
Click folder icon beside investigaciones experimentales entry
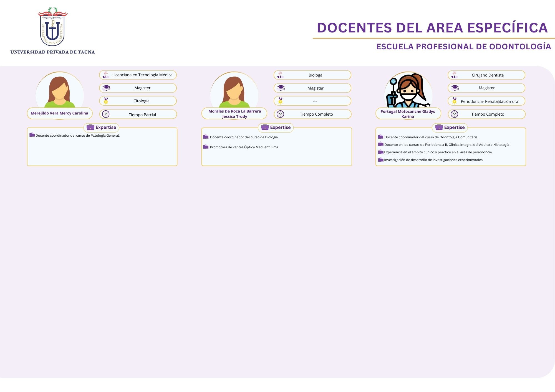tap(380, 159)
